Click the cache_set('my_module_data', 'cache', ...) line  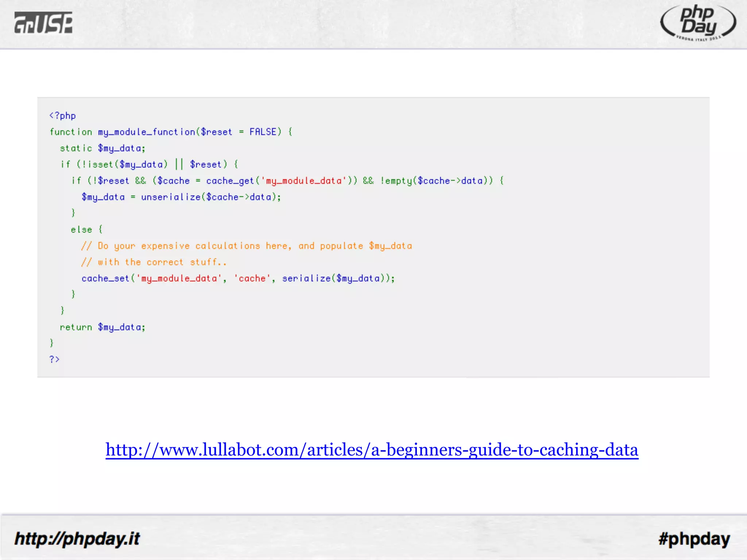pyautogui.click(x=238, y=278)
